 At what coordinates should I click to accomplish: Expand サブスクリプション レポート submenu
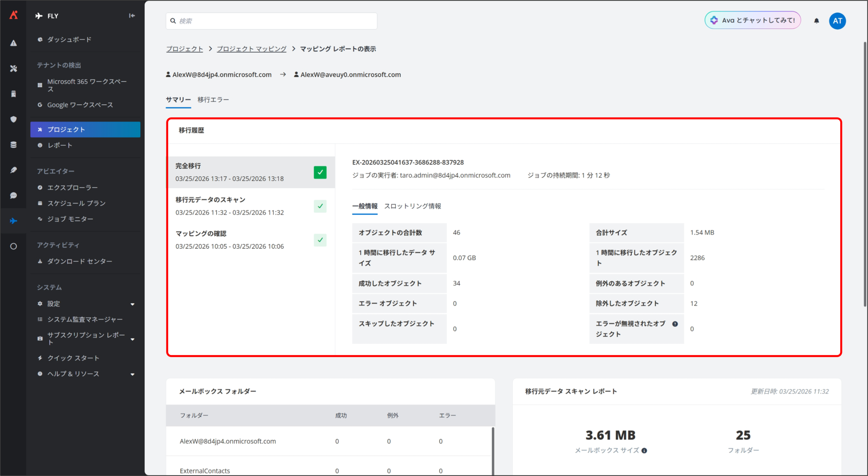tap(133, 339)
